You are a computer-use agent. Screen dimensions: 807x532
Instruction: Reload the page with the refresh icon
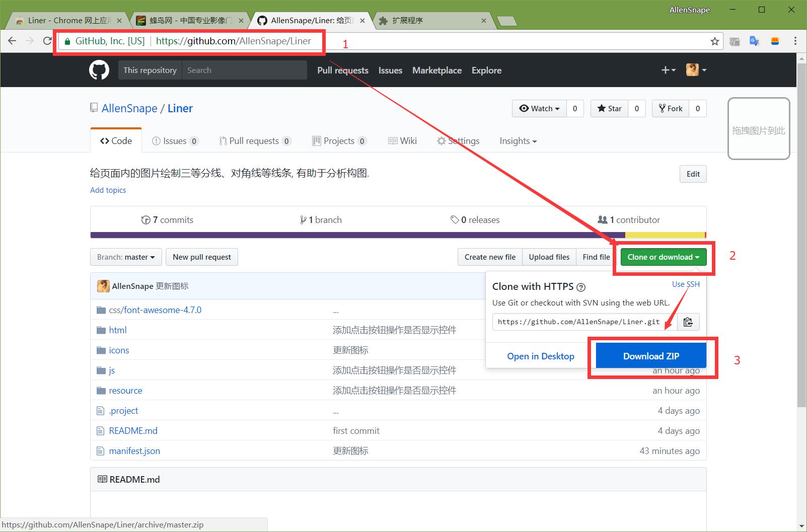click(47, 41)
